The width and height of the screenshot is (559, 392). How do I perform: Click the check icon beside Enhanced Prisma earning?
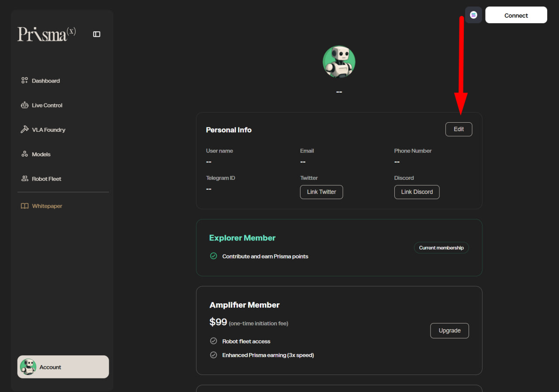[214, 355]
